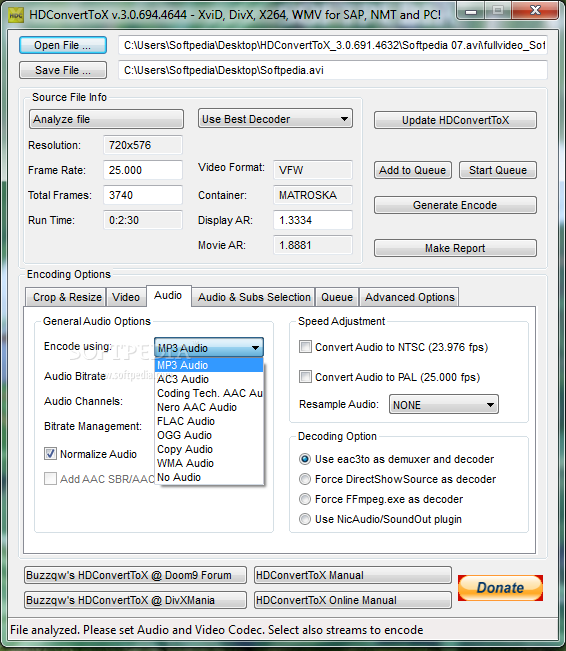Select Use NicAudio/SoundOut plugin
The height and width of the screenshot is (651, 566).
pyautogui.click(x=305, y=519)
